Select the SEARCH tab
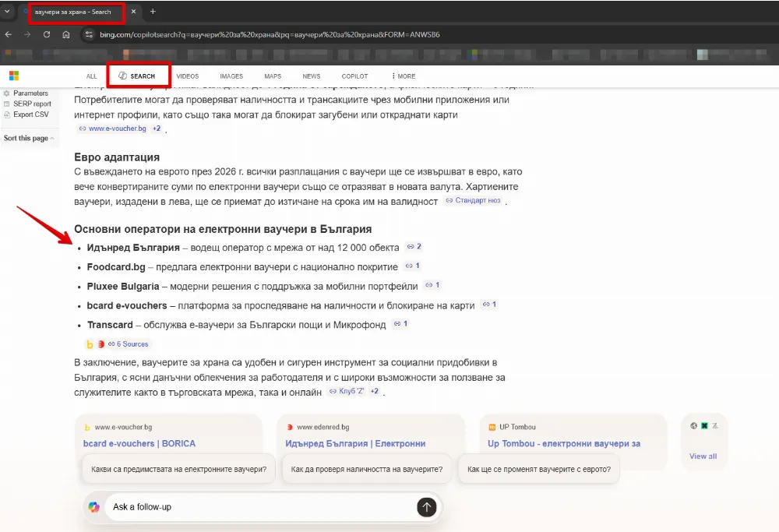The width and height of the screenshot is (779, 532). pyautogui.click(x=137, y=76)
